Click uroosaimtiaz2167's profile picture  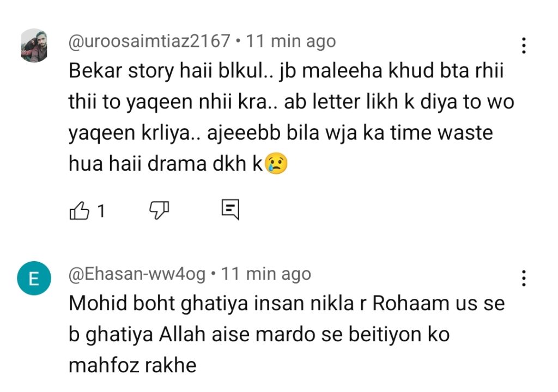34,46
